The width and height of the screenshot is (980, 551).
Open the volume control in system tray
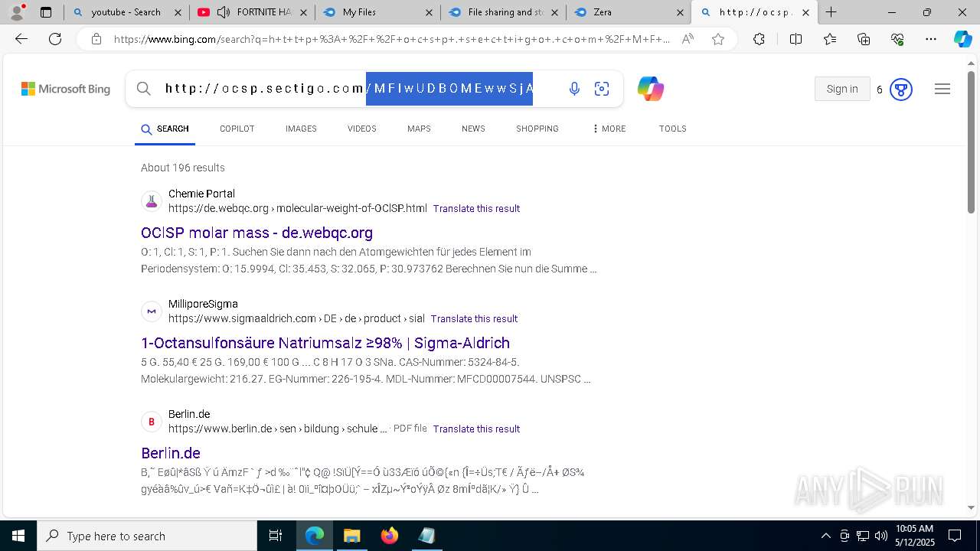[x=881, y=536]
